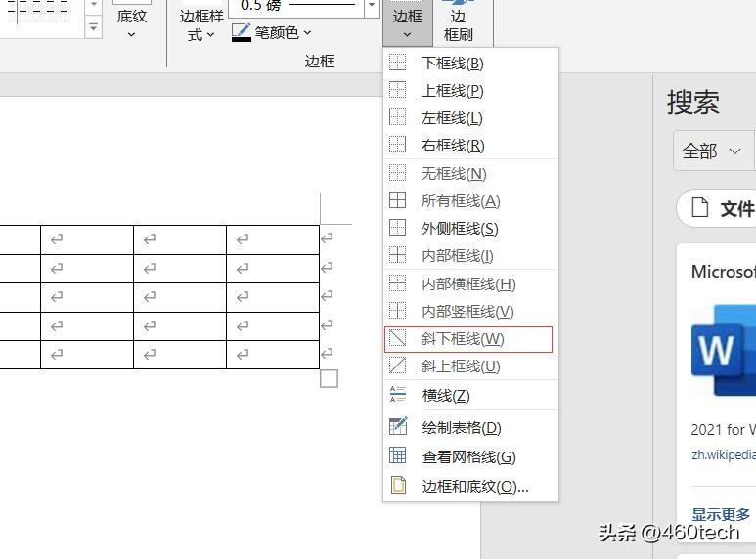Click the draw table icon 绘制表格(D)
756x559 pixels.
click(x=398, y=426)
